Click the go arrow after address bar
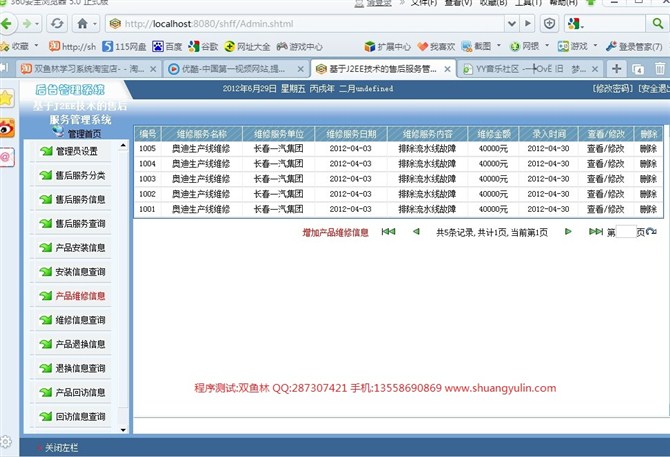Viewport: 670px width, 457px height. coord(528,23)
